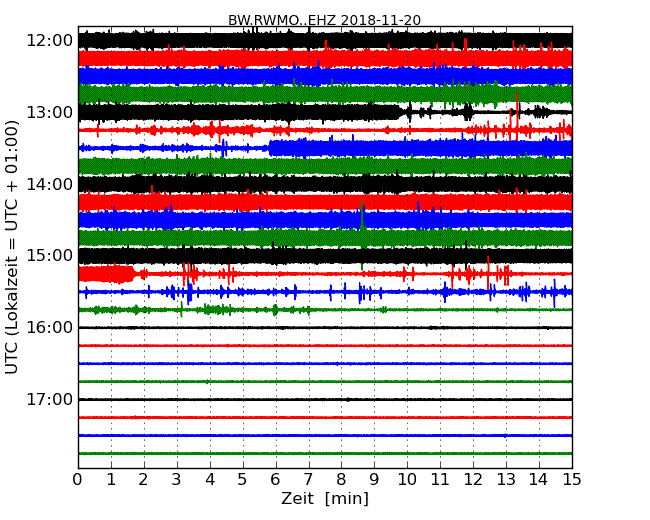Select x-axis tick label 0
Viewport: 650px width, 520px height.
78,480
